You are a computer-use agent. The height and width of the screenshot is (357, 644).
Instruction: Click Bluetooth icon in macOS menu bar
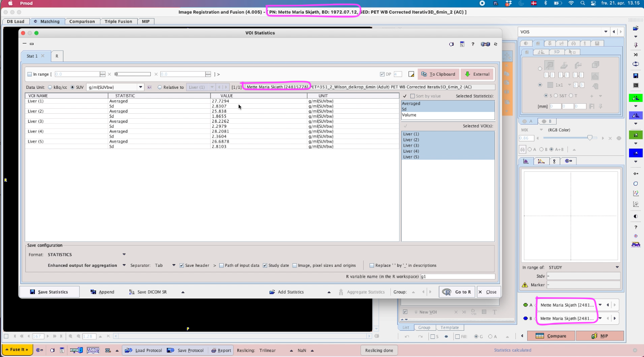coord(545,3)
